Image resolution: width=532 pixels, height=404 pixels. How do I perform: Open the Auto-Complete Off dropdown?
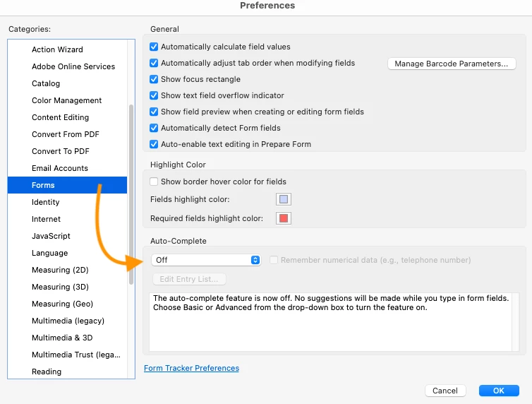(206, 260)
